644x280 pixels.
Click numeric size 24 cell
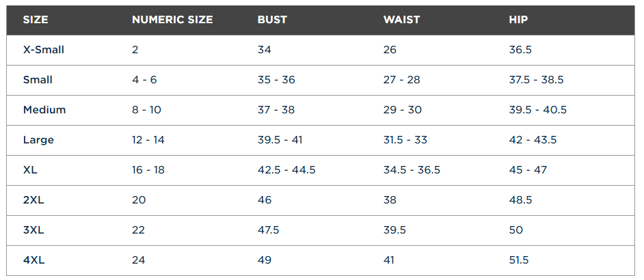tap(138, 260)
